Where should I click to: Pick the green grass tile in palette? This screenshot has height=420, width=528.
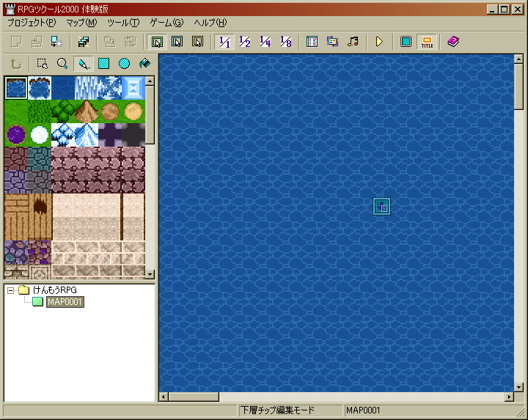coord(15,111)
